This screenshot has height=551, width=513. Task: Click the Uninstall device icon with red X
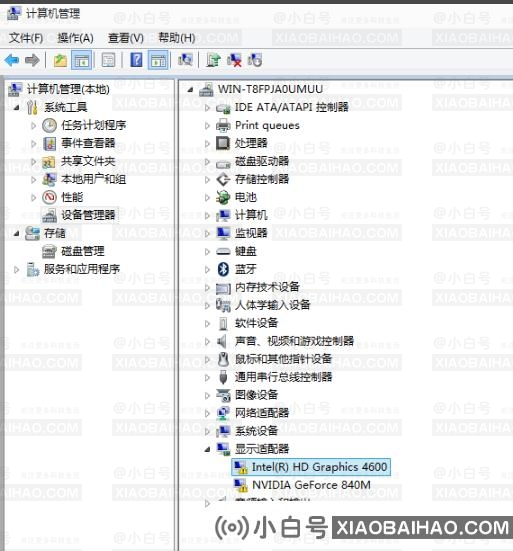point(234,60)
